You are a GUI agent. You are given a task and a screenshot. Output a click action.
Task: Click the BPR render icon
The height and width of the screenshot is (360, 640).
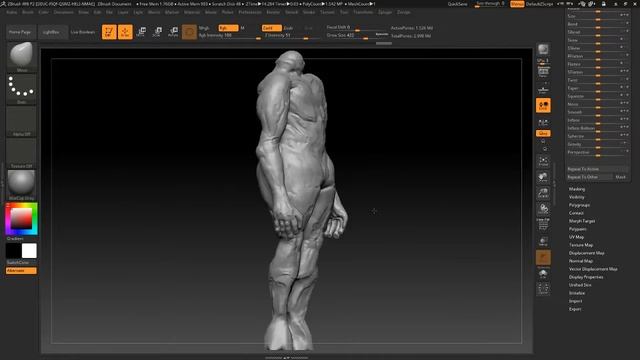[543, 50]
